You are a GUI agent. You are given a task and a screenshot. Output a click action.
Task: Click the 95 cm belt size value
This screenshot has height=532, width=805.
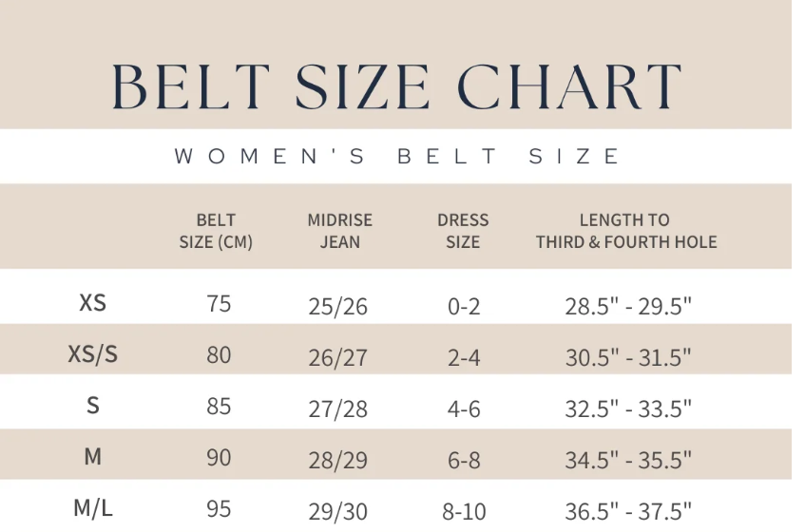(219, 509)
